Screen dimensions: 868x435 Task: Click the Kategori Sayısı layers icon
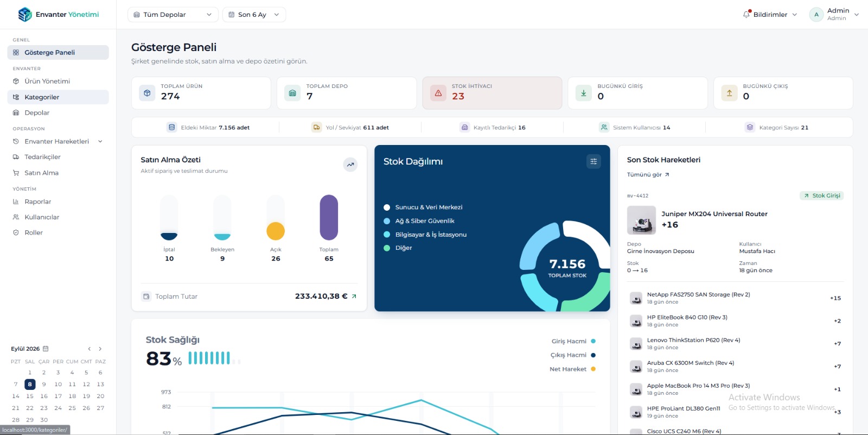750,128
